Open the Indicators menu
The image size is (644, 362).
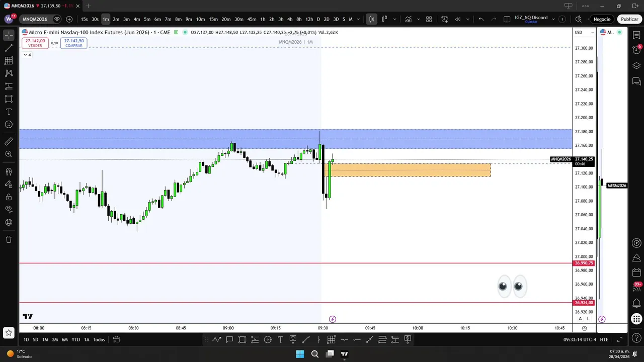tap(408, 19)
